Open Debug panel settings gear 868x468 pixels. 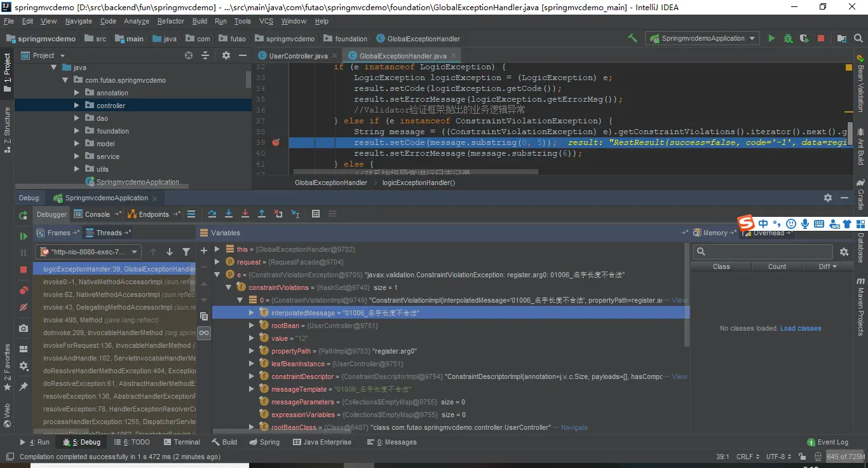pos(828,198)
